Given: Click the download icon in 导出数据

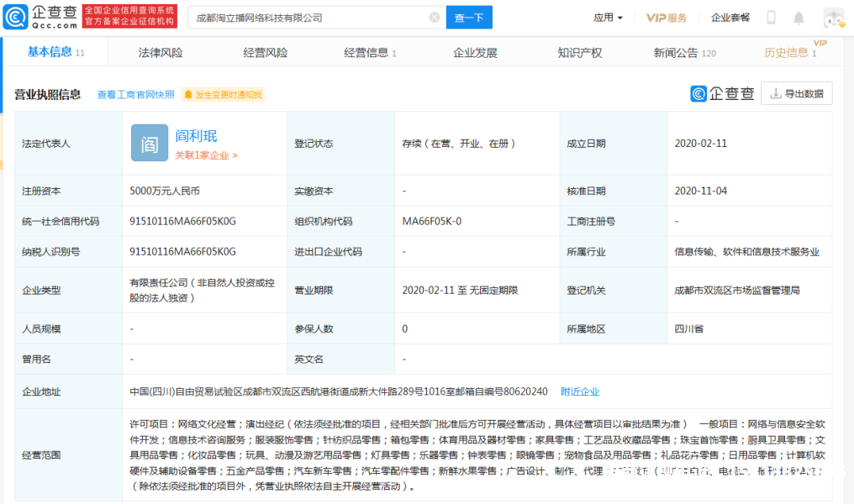Looking at the screenshot, I should (776, 93).
